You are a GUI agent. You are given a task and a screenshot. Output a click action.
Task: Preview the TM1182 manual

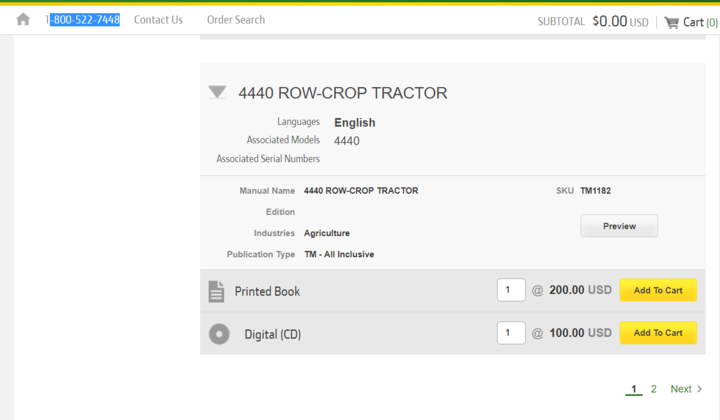pos(619,226)
